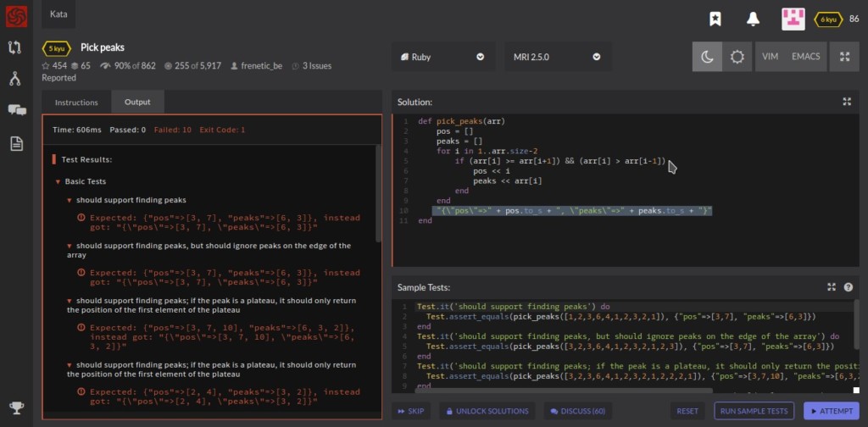Image resolution: width=868 pixels, height=427 pixels.
Task: Open Sample Tests help icon
Action: [x=848, y=287]
